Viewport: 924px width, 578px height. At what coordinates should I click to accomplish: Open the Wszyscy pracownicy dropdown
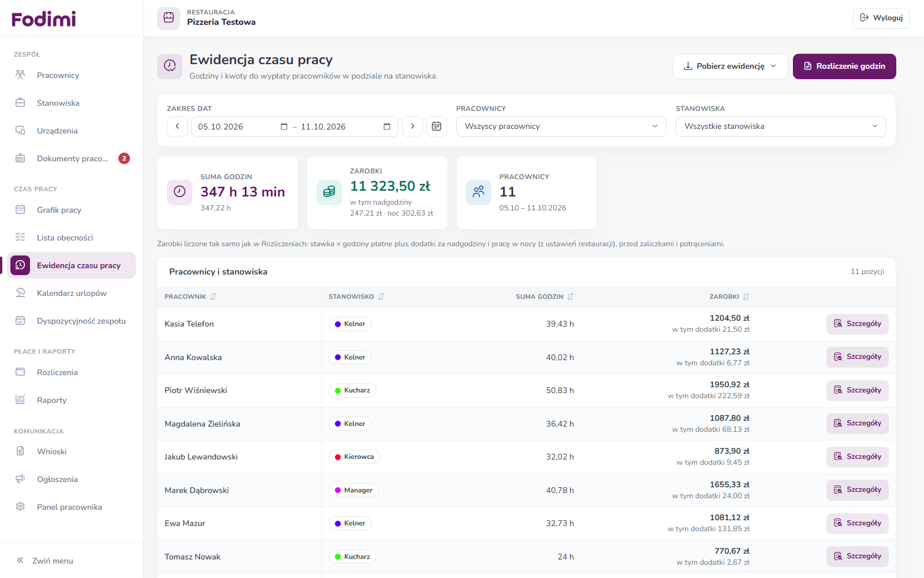pos(561,127)
